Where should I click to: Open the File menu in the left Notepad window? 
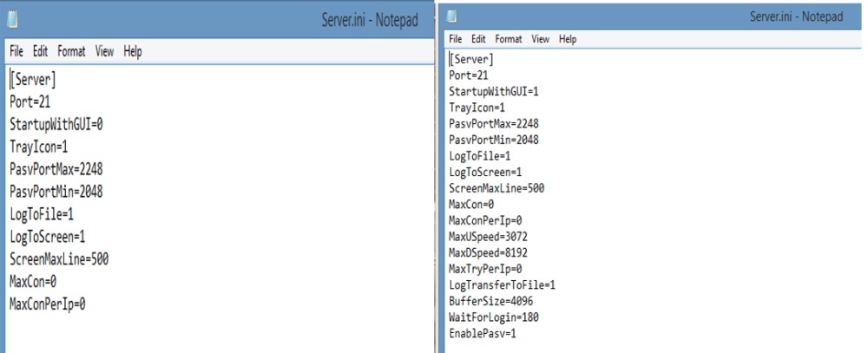point(16,52)
